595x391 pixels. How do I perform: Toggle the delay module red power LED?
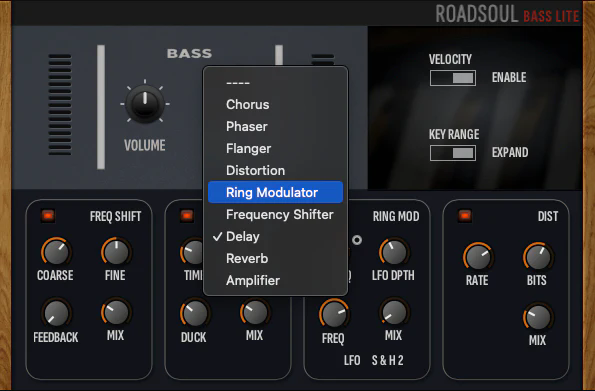(x=187, y=216)
